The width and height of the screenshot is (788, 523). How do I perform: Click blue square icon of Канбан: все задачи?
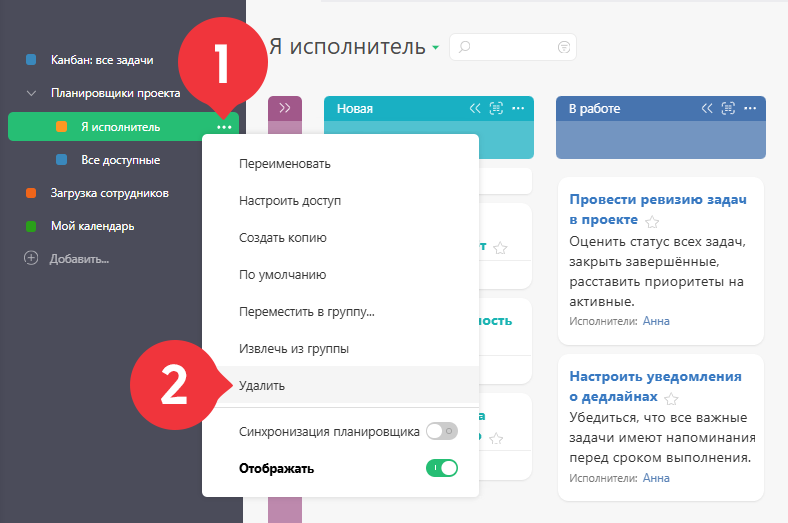pyautogui.click(x=31, y=60)
